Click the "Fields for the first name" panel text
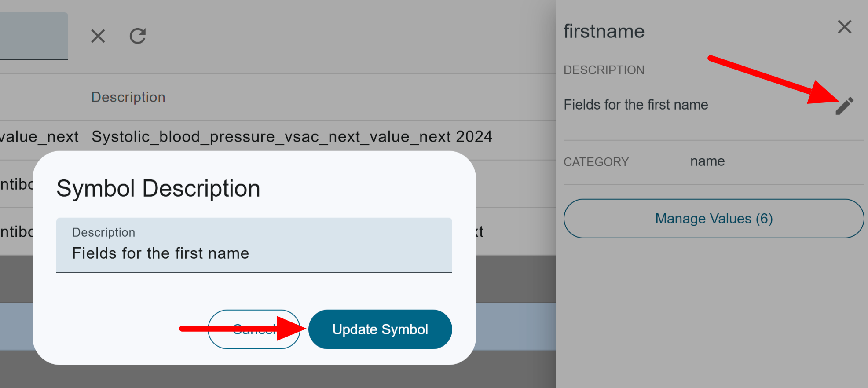The image size is (868, 388). 636,105
